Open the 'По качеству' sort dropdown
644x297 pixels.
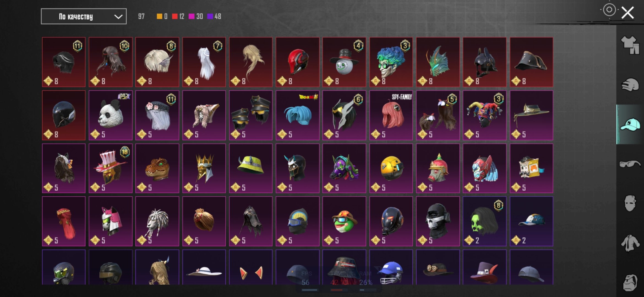tap(84, 16)
